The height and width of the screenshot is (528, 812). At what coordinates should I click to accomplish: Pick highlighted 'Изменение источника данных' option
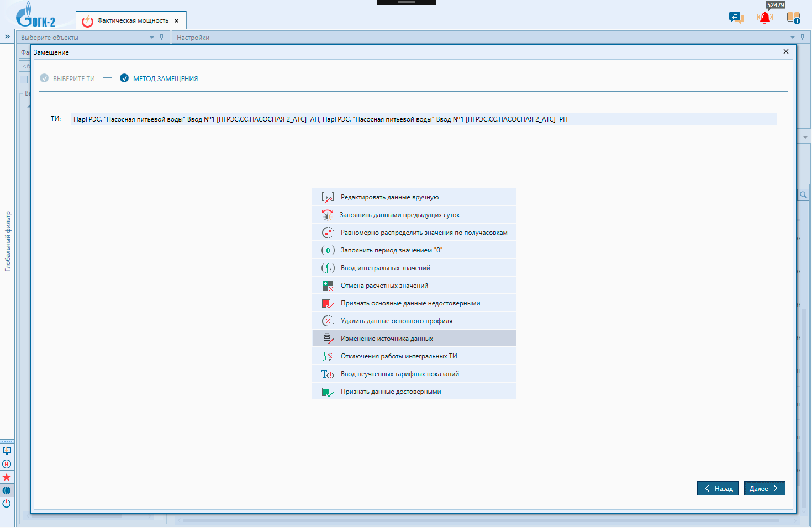[414, 339]
